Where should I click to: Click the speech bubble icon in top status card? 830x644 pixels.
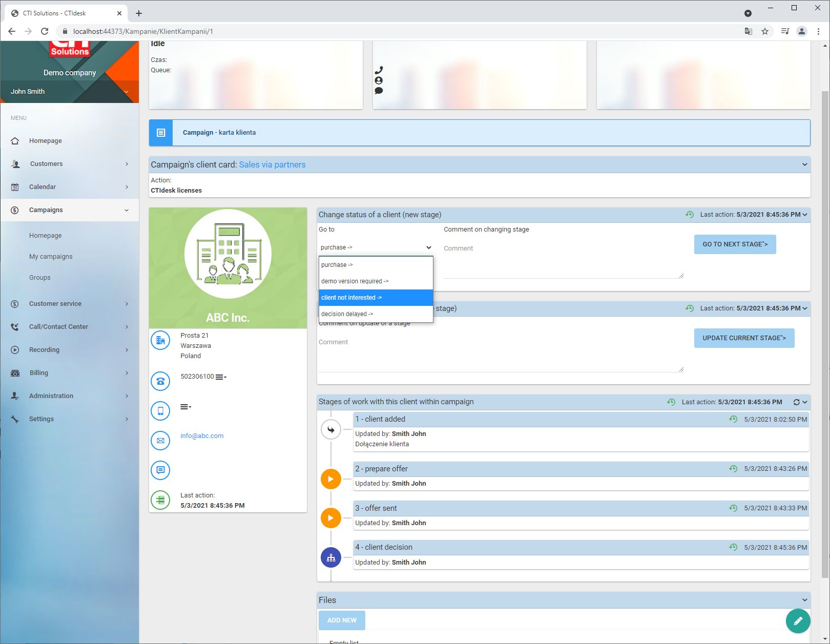[379, 91]
